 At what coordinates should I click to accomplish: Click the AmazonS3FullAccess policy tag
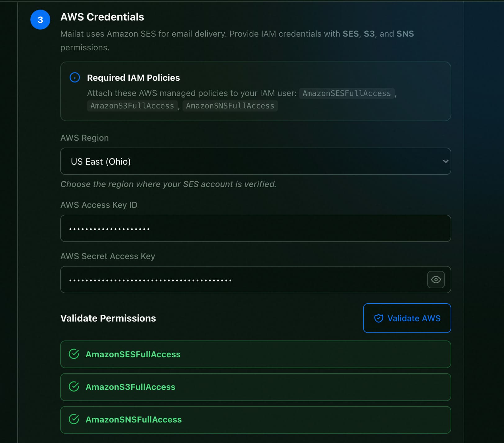point(132,106)
